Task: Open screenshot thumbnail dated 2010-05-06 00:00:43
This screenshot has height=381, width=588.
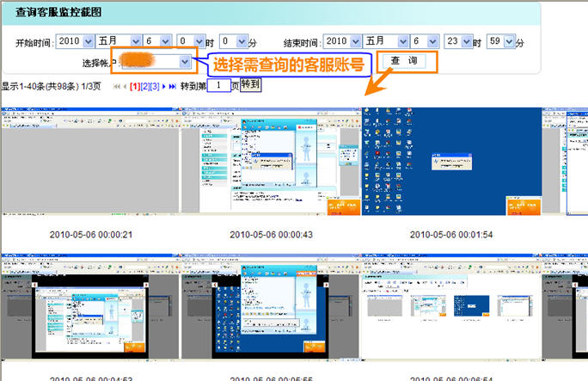Action: click(x=269, y=162)
